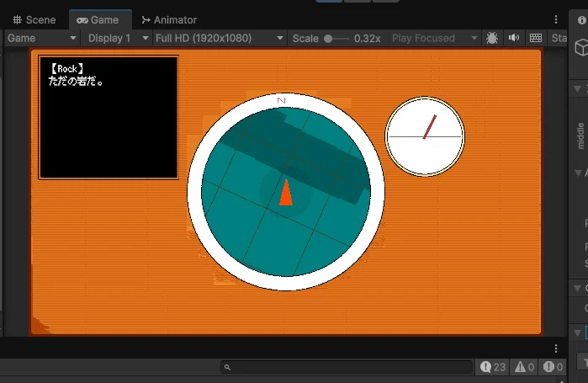Toggle the 23 info messages filter
The image size is (588, 383).
tap(493, 367)
